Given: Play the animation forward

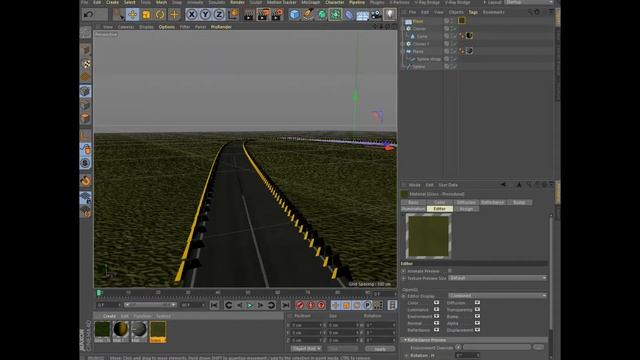Looking at the screenshot, I should [x=250, y=305].
